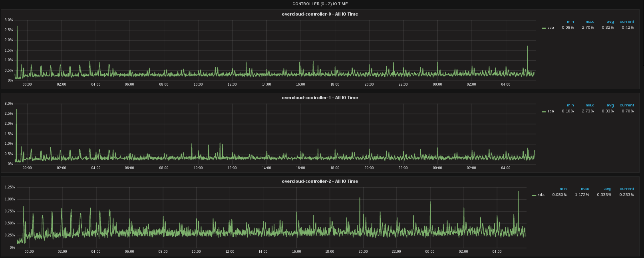Sort controller-2 legend by avg column
Screen dimensions: 644x258
click(x=608, y=189)
